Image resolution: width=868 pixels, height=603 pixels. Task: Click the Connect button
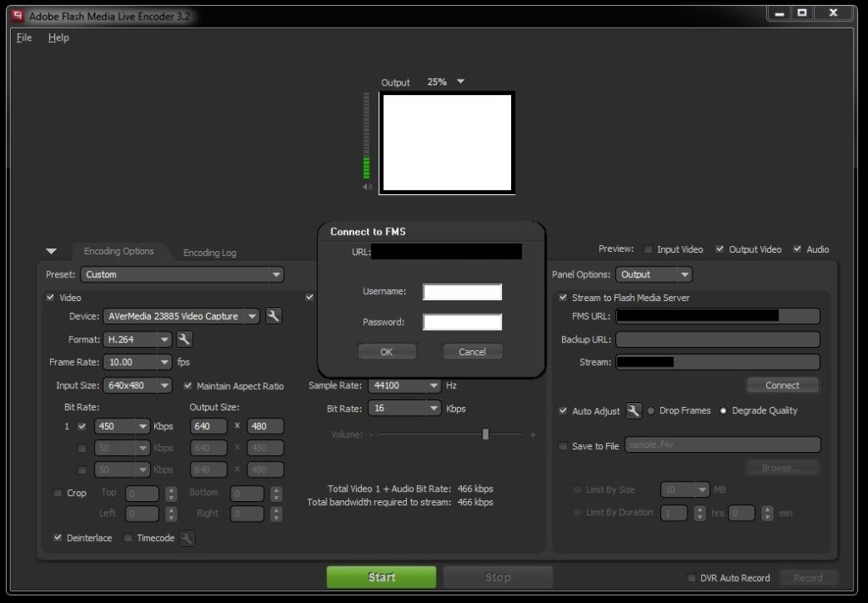pyautogui.click(x=782, y=385)
